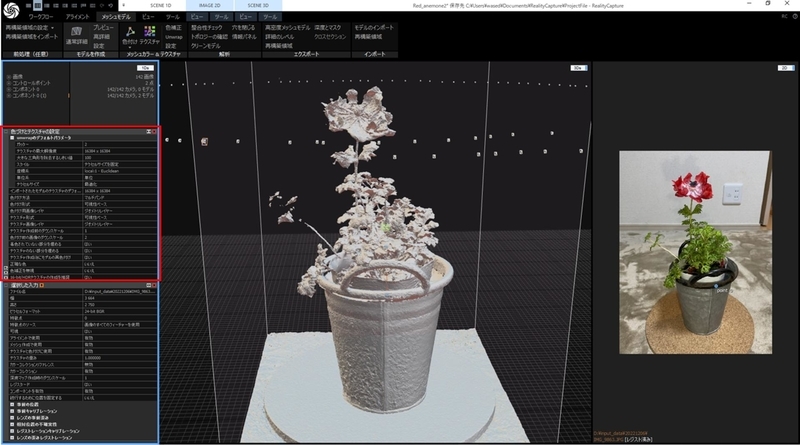
Task: Expand the 画像 tree node
Action: point(9,77)
